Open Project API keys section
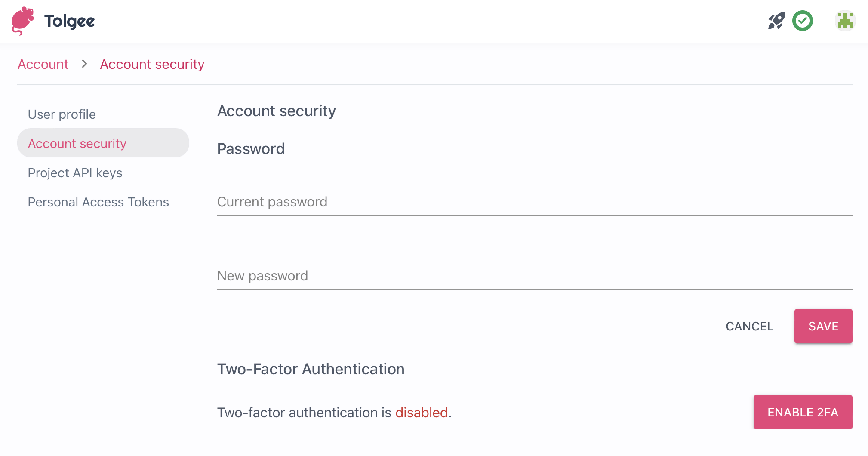The image size is (868, 456). (75, 173)
